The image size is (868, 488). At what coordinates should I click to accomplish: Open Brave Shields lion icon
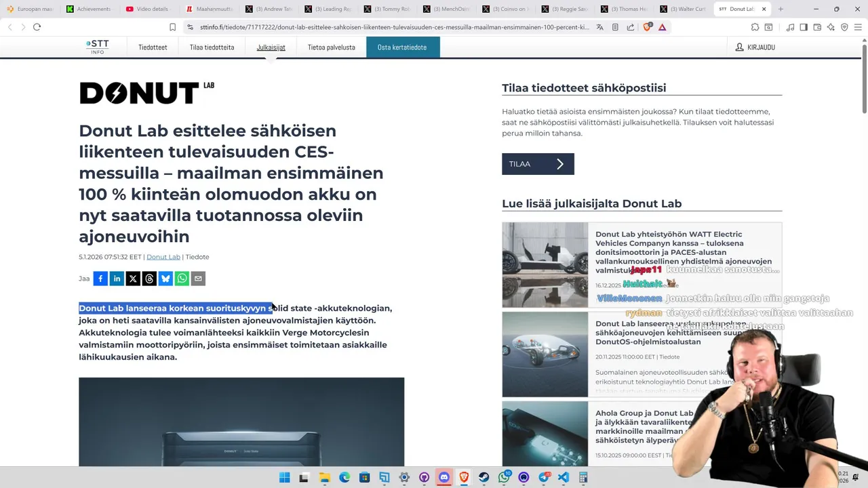[x=646, y=27]
